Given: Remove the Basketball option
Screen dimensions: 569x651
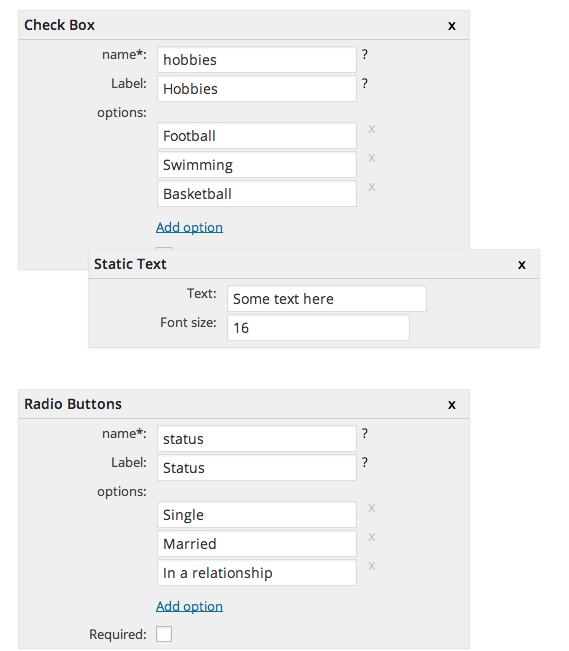Looking at the screenshot, I should (x=371, y=187).
